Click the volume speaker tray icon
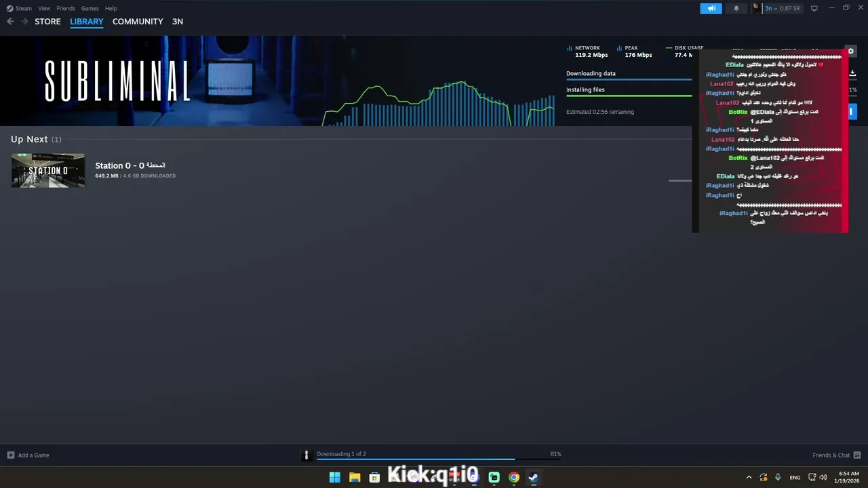Image resolution: width=868 pixels, height=488 pixels. (823, 477)
